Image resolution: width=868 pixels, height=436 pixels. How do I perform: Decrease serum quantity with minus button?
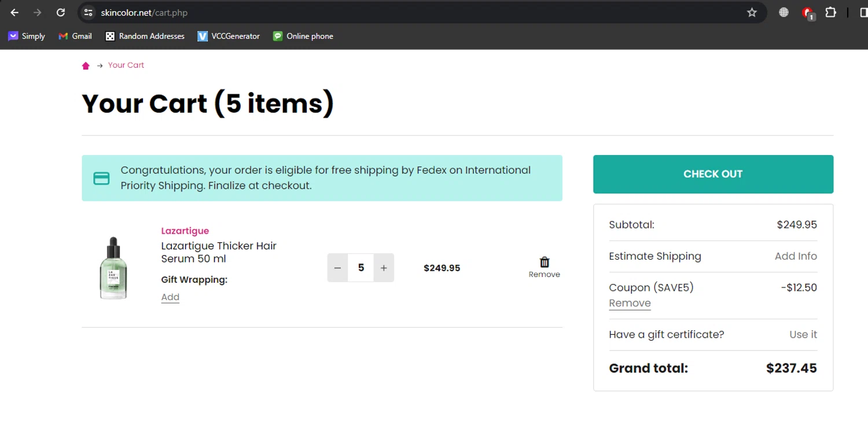point(337,268)
